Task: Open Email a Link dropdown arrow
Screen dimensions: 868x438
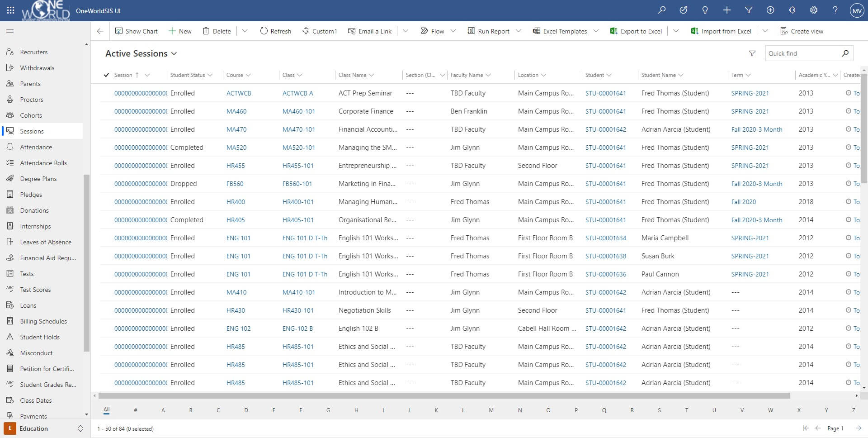Action: coord(406,31)
